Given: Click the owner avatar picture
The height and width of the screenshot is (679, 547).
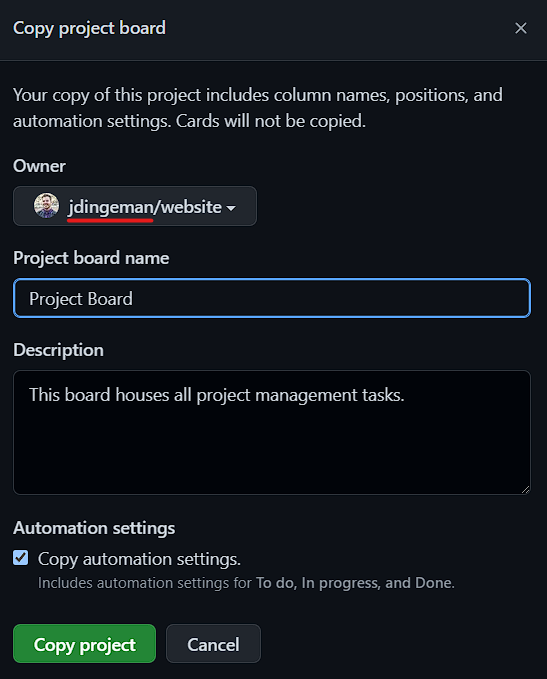Looking at the screenshot, I should pyautogui.click(x=46, y=206).
